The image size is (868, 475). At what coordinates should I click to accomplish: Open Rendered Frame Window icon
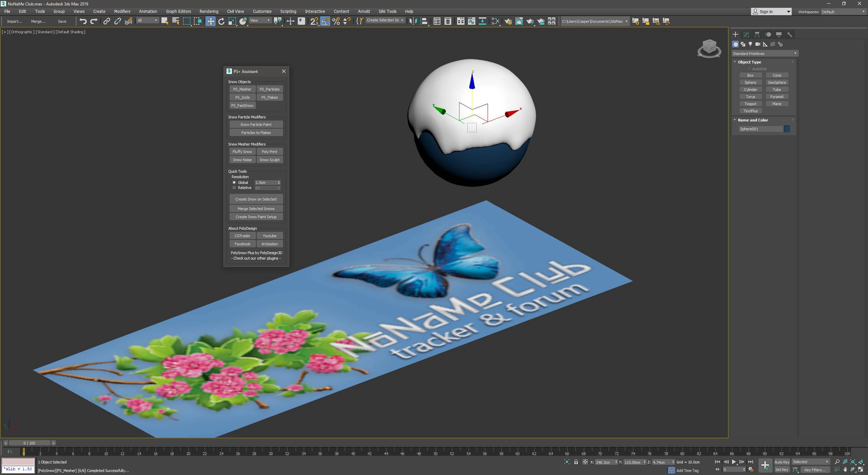[519, 21]
